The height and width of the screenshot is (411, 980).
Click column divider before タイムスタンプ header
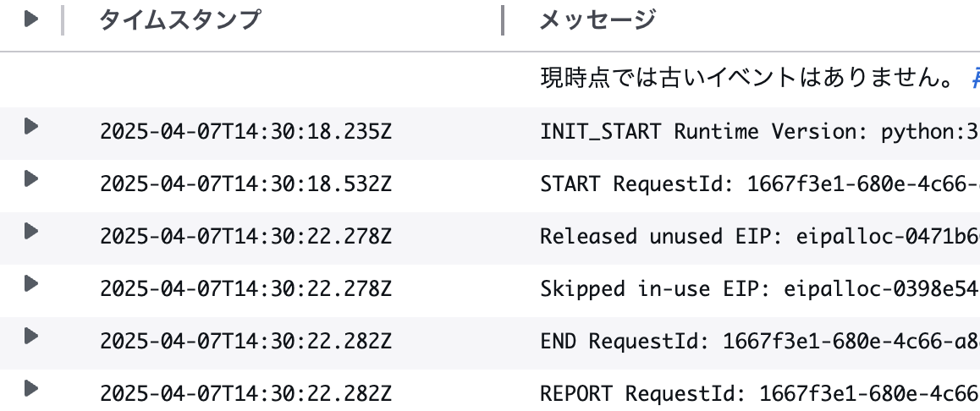tap(62, 20)
